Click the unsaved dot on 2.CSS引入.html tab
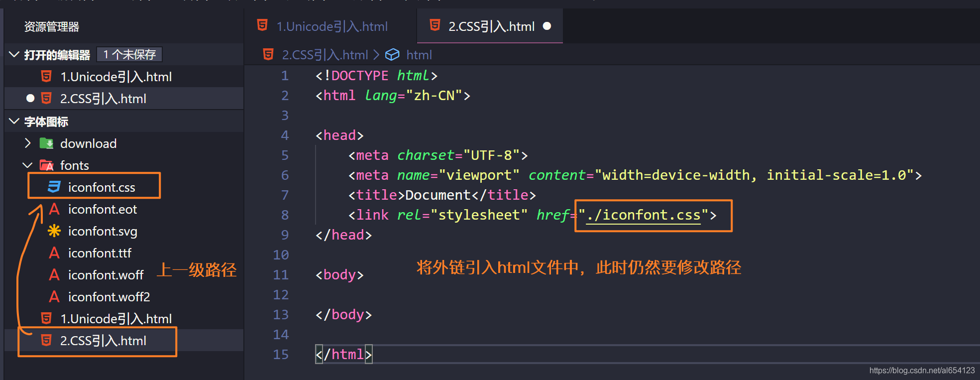This screenshot has width=980, height=380. tap(547, 26)
